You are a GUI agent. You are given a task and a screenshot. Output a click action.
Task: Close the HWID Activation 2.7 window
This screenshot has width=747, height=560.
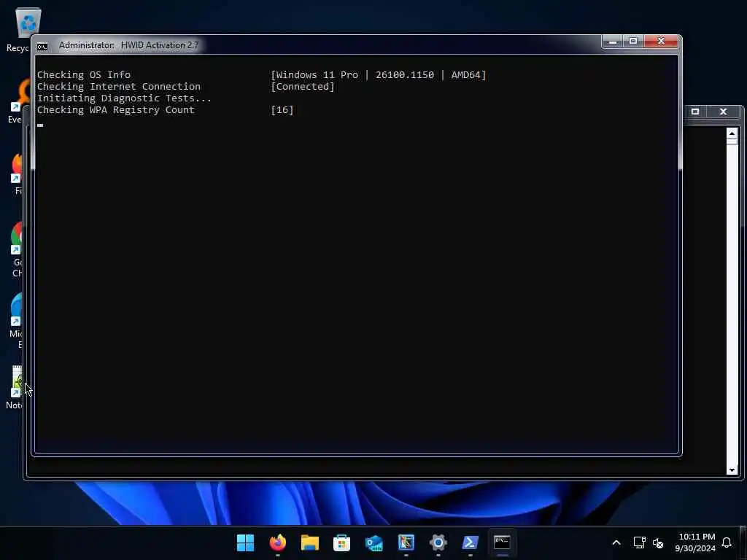(x=661, y=42)
